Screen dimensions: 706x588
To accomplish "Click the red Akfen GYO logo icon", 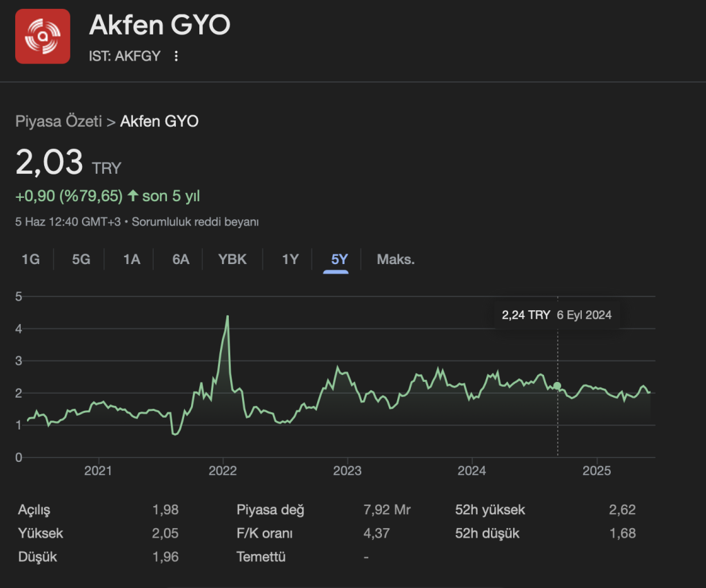I will [43, 37].
